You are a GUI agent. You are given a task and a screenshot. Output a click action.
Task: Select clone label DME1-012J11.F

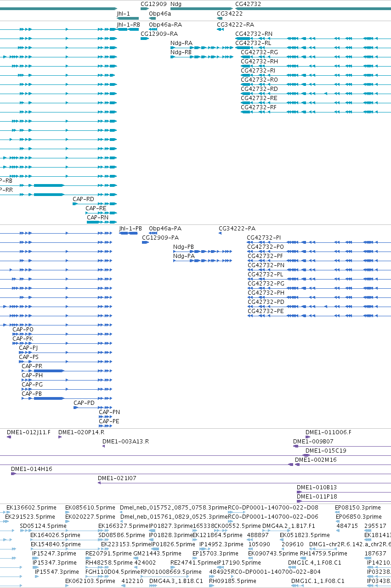coord(29,432)
